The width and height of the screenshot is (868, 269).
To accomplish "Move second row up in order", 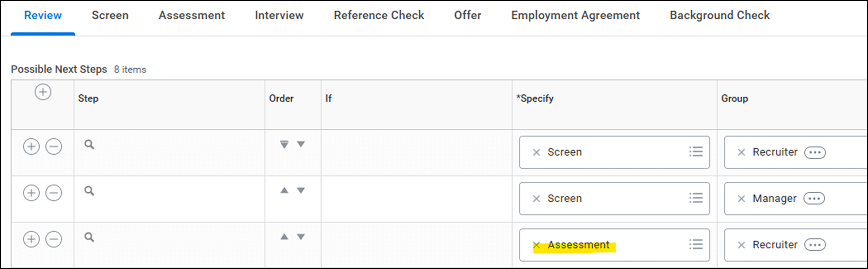I will 284,190.
